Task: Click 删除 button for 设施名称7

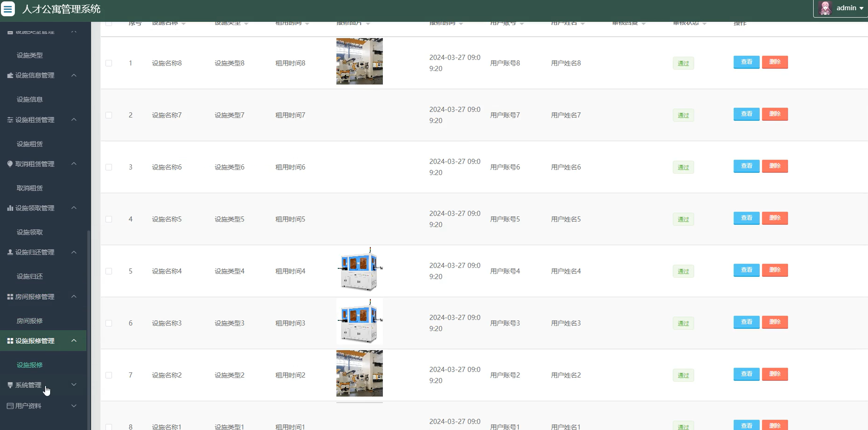Action: click(x=775, y=114)
